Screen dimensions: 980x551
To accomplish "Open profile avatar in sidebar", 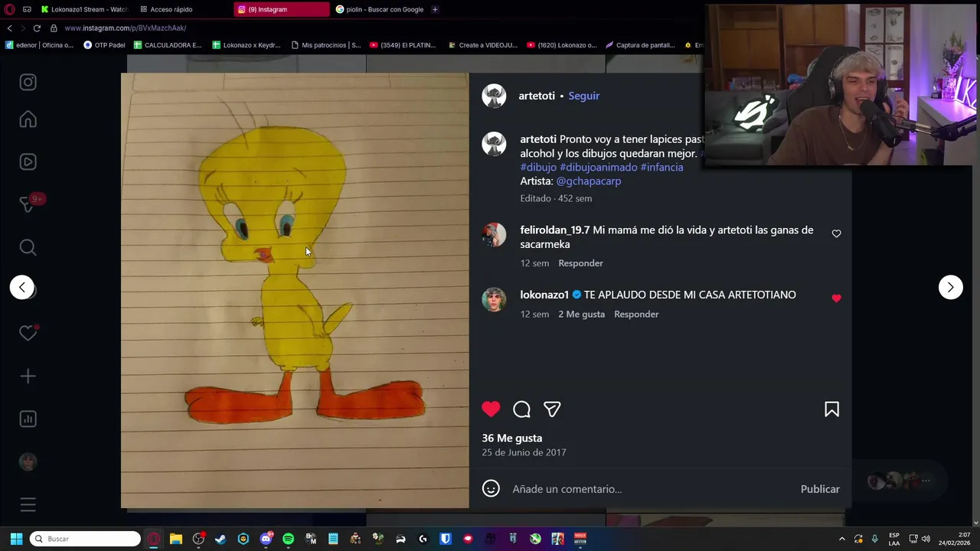I will [x=28, y=461].
